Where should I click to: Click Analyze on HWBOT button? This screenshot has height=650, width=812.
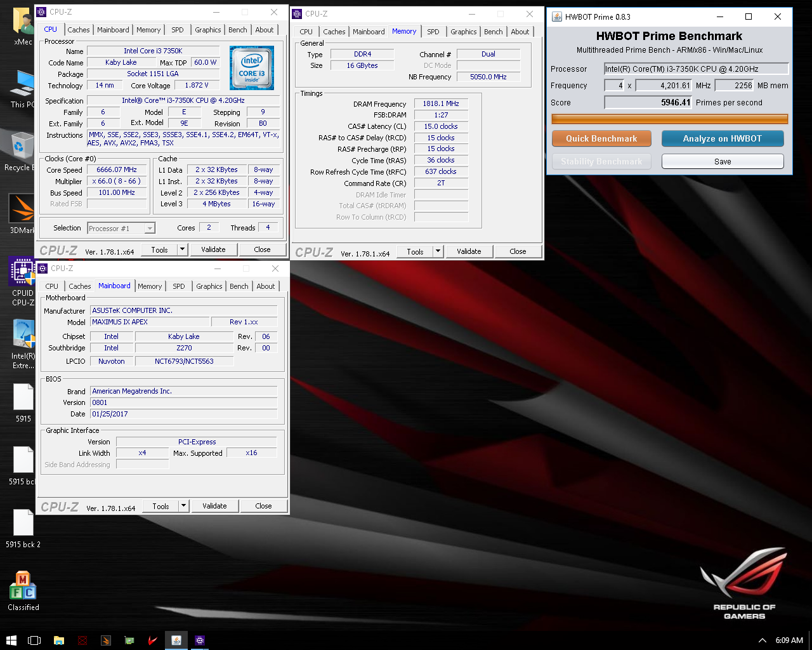point(723,138)
